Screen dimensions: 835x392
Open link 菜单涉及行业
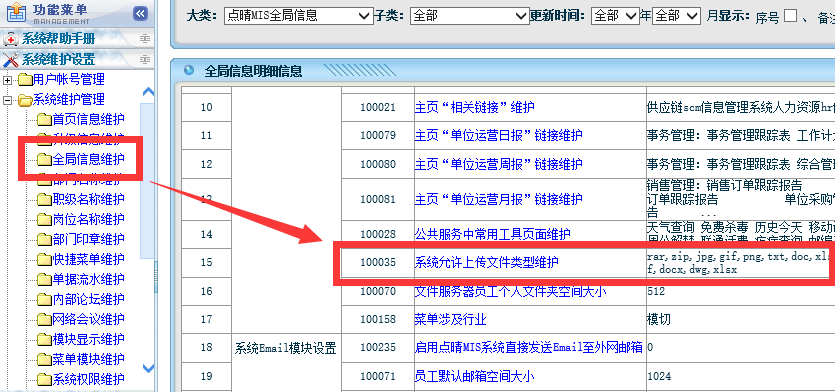[x=451, y=320]
